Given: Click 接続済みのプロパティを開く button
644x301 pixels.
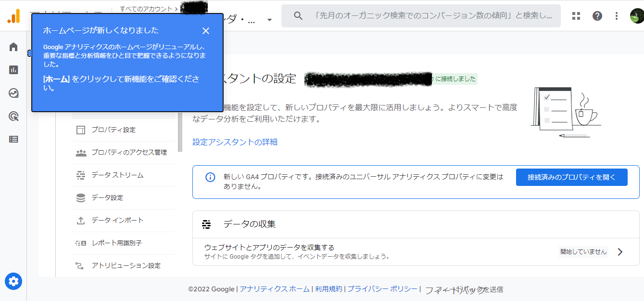Looking at the screenshot, I should (x=571, y=177).
